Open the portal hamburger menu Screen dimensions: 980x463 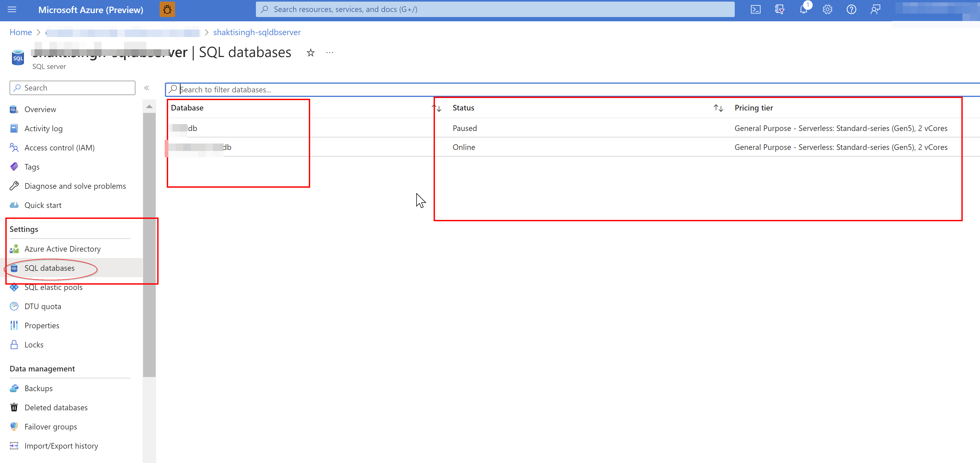pyautogui.click(x=12, y=10)
